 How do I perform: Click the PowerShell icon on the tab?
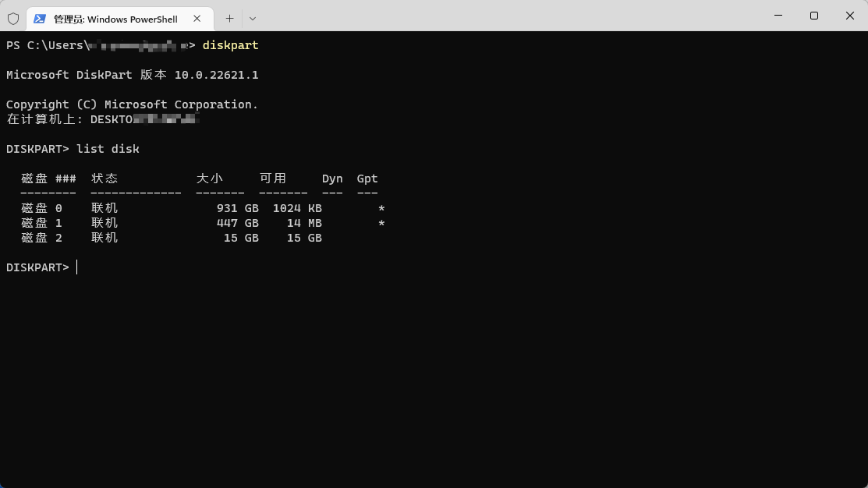click(39, 19)
